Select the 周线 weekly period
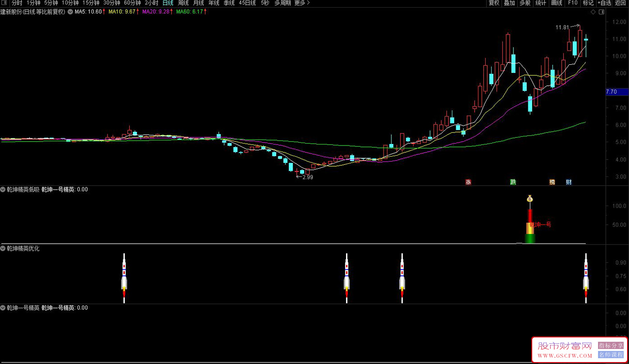The width and height of the screenshot is (629, 364). click(183, 3)
